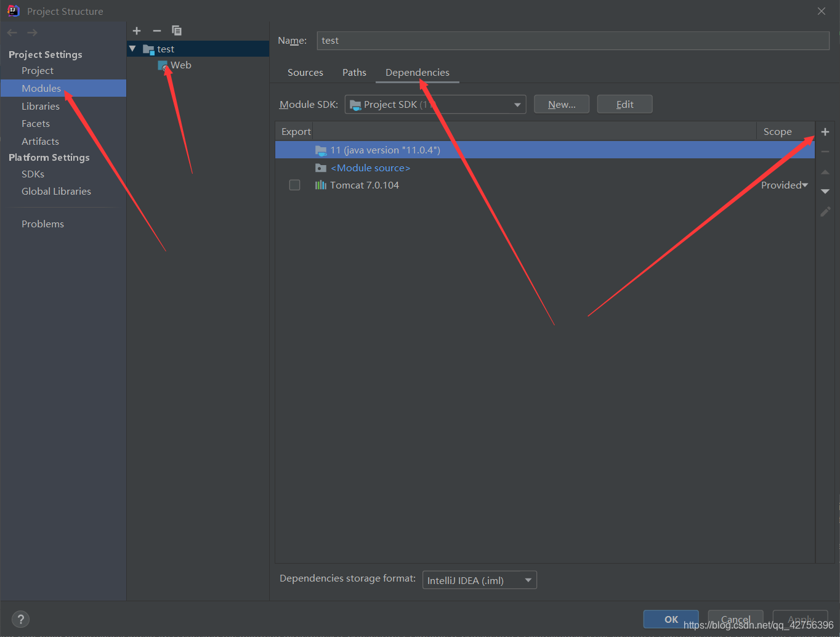840x637 pixels.
Task: Click the Apply button
Action: [x=801, y=620]
